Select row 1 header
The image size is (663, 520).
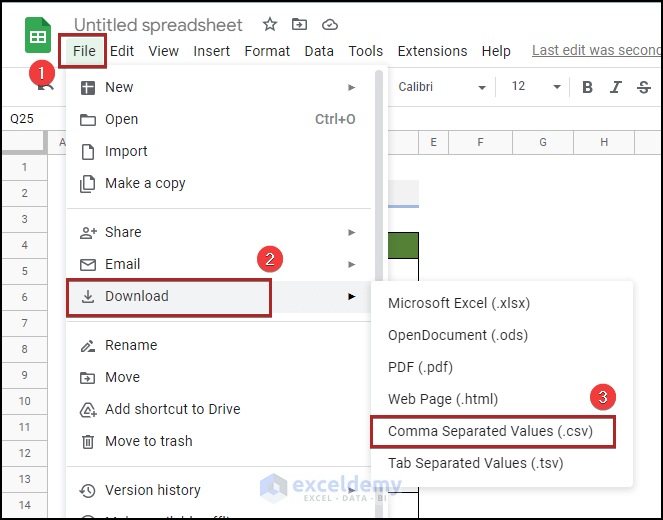[x=25, y=167]
